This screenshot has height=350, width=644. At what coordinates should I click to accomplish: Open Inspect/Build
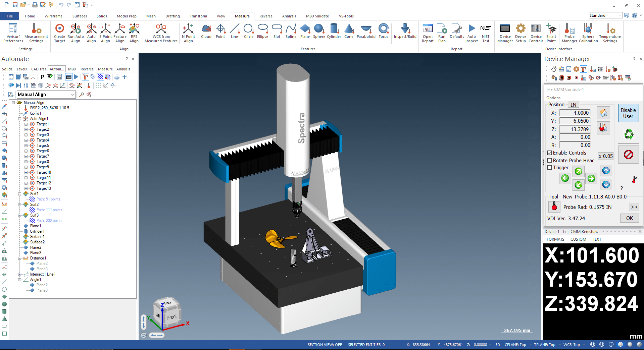pyautogui.click(x=405, y=31)
